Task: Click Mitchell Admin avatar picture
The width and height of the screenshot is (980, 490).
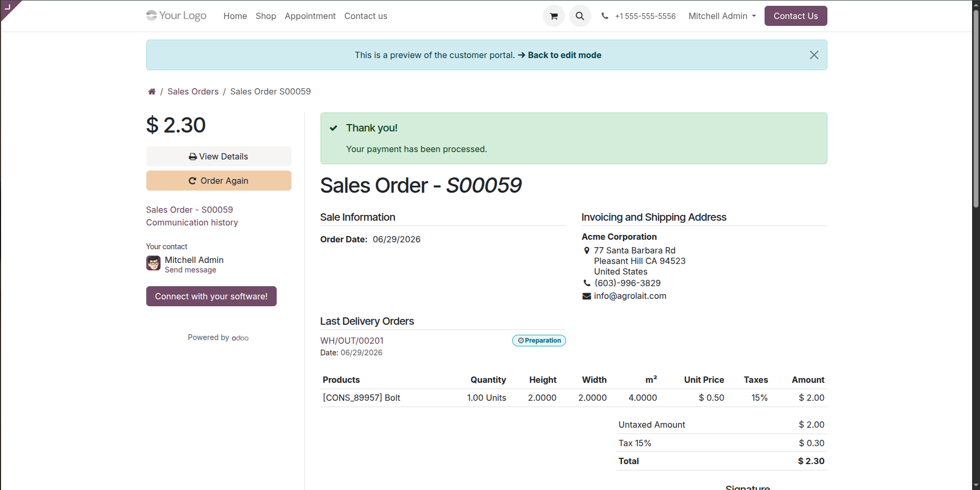Action: pos(153,263)
